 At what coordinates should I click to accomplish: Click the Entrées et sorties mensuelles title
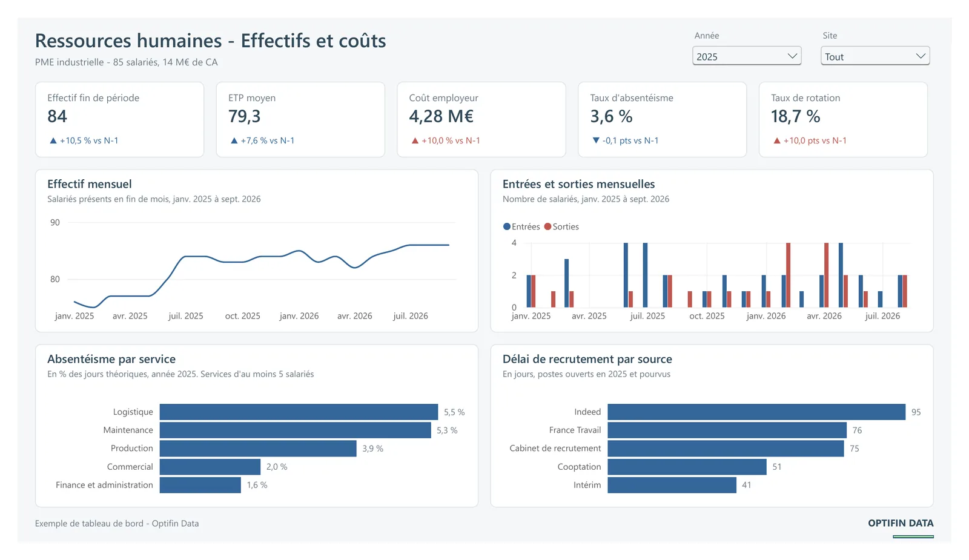[578, 184]
